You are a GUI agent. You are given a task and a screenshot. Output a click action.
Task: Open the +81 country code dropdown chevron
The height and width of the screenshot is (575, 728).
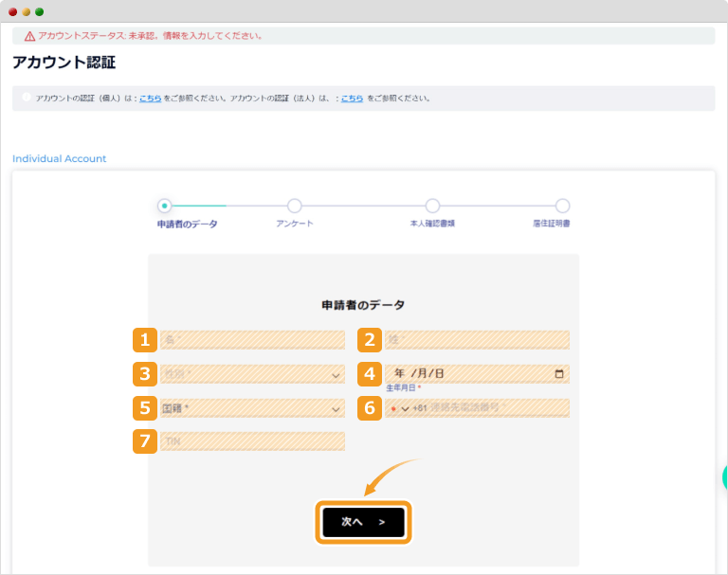coord(405,409)
